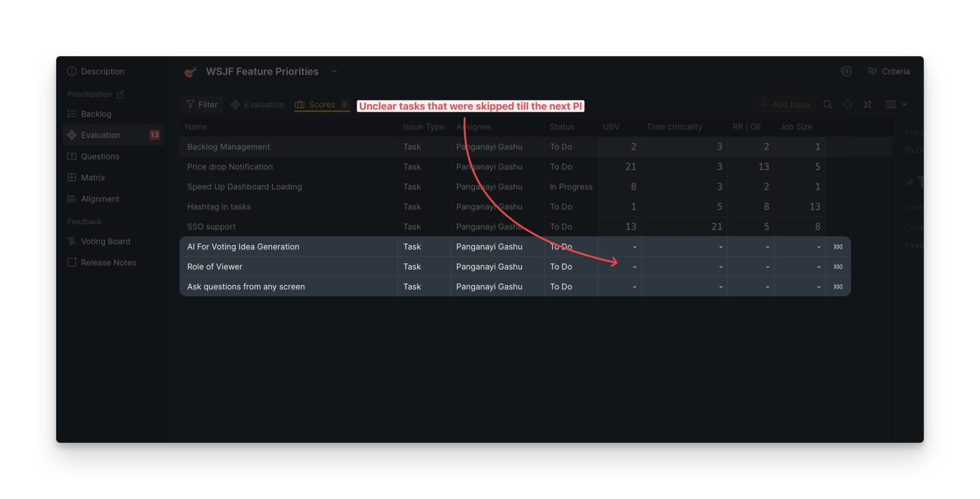Open the Backlog section icon in sidebar

(72, 114)
